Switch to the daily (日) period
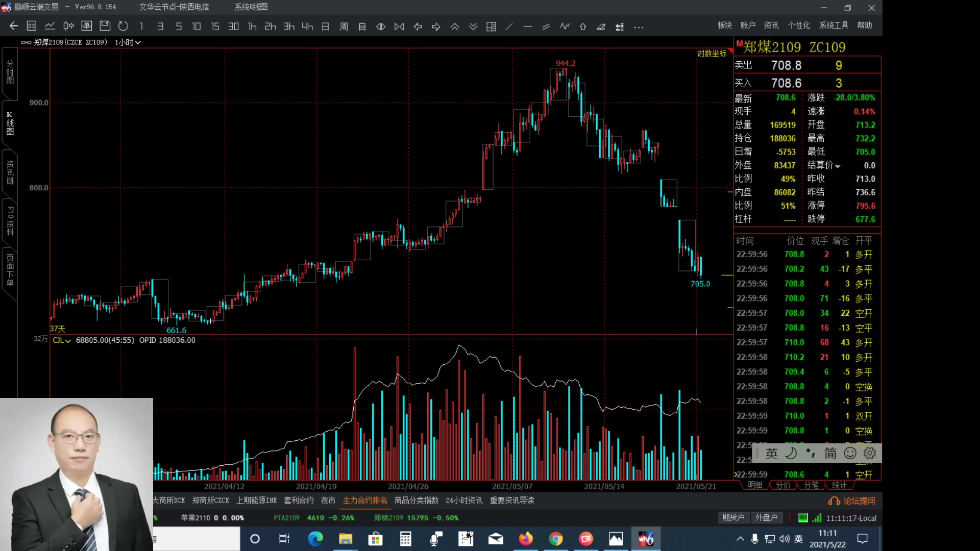 tap(326, 27)
